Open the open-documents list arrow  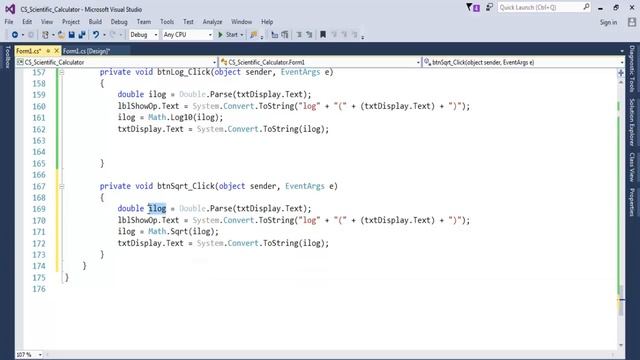(x=622, y=51)
